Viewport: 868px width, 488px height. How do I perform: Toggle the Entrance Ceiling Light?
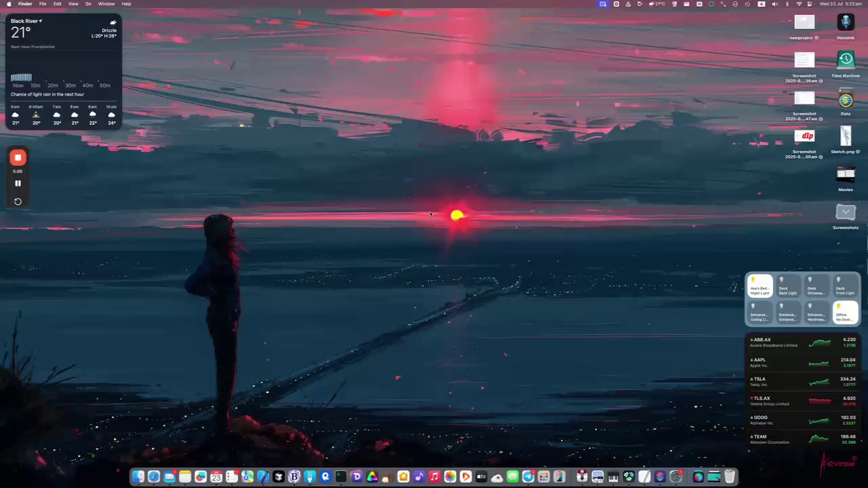[x=759, y=312]
